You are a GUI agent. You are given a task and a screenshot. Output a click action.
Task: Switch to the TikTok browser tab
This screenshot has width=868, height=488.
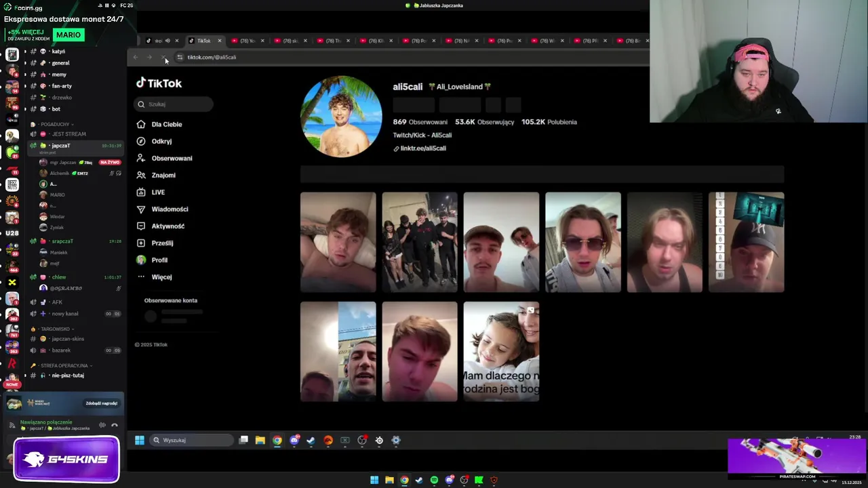click(x=203, y=41)
